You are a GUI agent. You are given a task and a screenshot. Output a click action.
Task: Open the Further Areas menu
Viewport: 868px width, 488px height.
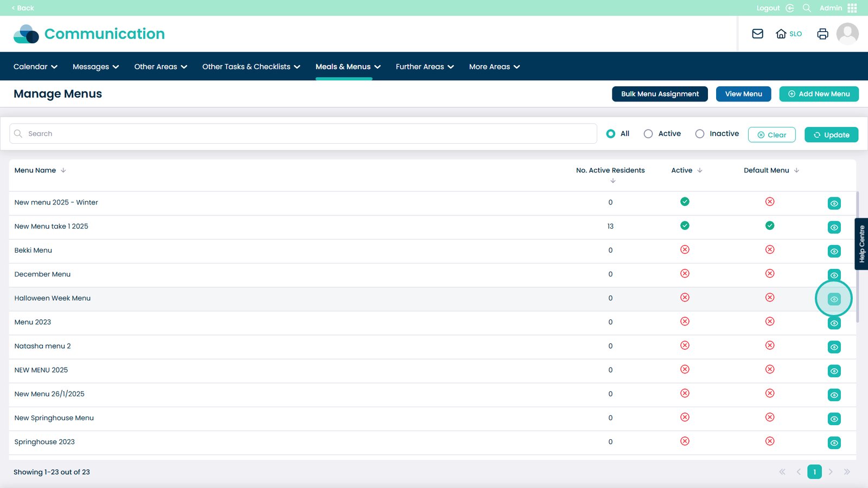click(x=424, y=67)
